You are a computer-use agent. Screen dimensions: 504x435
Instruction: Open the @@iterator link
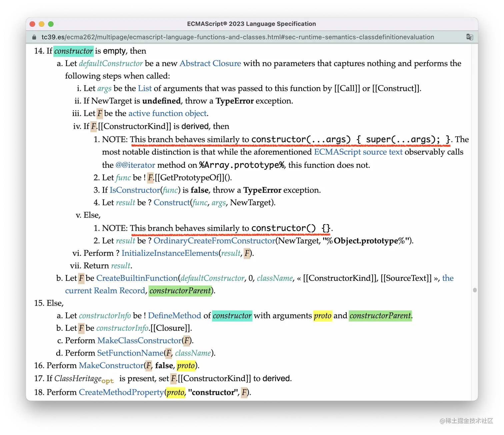point(135,165)
